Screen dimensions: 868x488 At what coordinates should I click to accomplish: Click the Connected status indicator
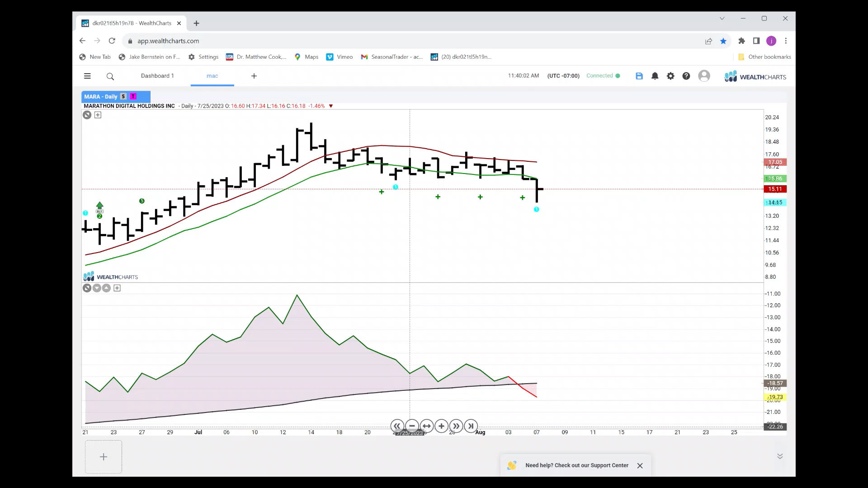pyautogui.click(x=603, y=76)
